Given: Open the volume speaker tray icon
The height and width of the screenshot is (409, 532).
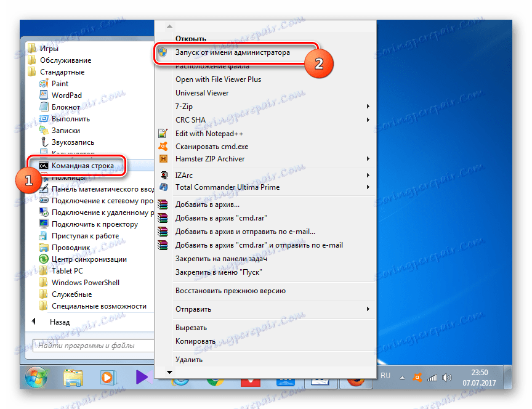Looking at the screenshot, I should point(447,378).
